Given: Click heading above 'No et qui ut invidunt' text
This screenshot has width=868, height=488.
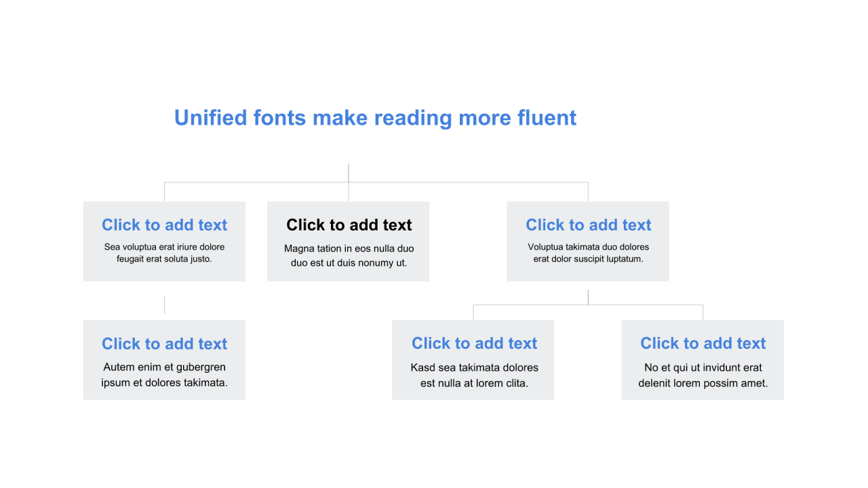Looking at the screenshot, I should [x=703, y=344].
